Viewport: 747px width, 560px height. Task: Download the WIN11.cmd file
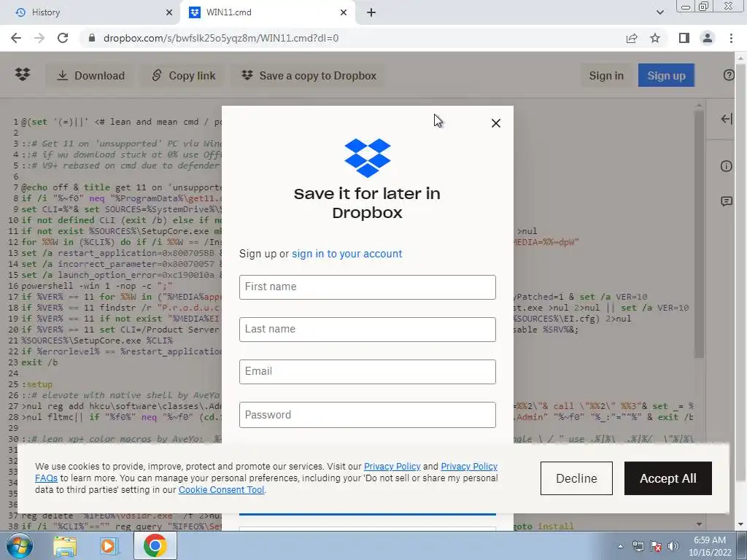point(90,76)
